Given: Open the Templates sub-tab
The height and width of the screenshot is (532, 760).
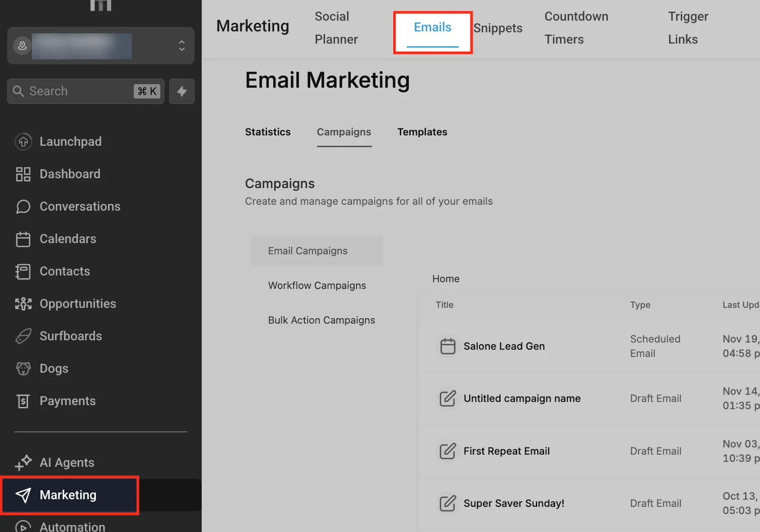Looking at the screenshot, I should (422, 132).
